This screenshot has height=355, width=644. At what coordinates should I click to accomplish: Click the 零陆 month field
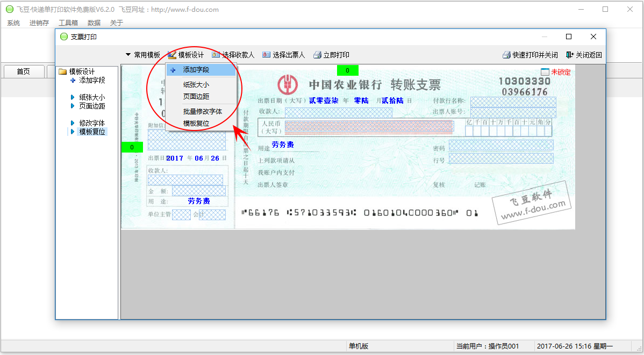click(361, 100)
